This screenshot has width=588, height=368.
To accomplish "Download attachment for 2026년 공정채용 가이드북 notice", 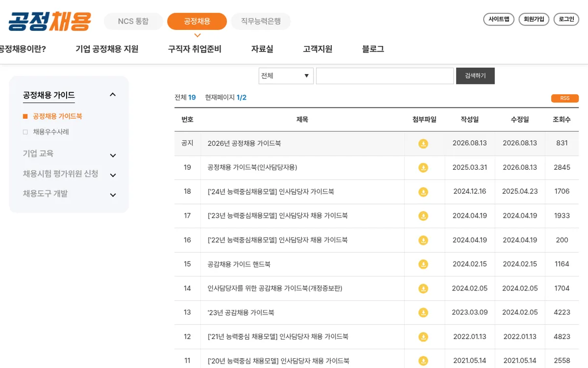I will click(423, 144).
